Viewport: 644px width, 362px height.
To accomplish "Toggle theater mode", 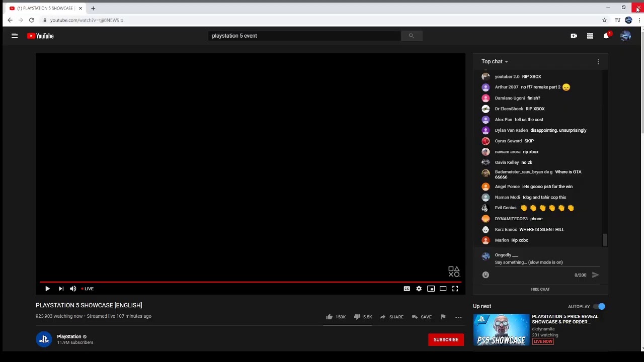I will tap(443, 289).
